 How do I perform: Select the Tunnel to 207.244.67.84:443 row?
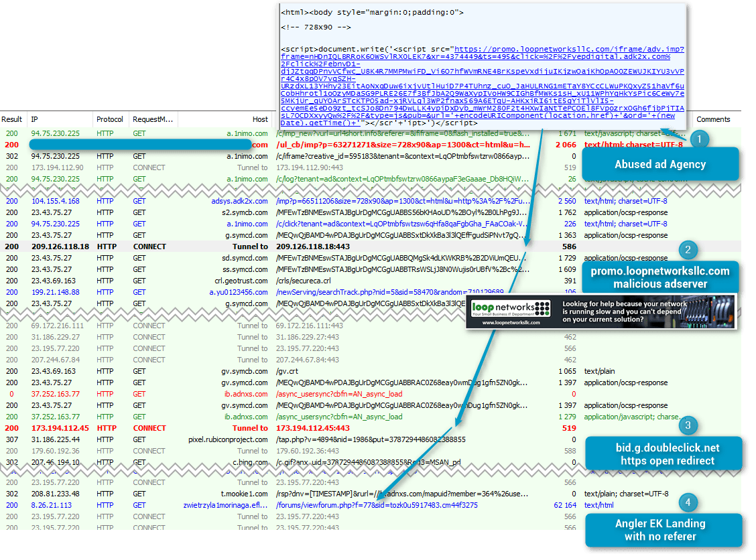point(370,360)
